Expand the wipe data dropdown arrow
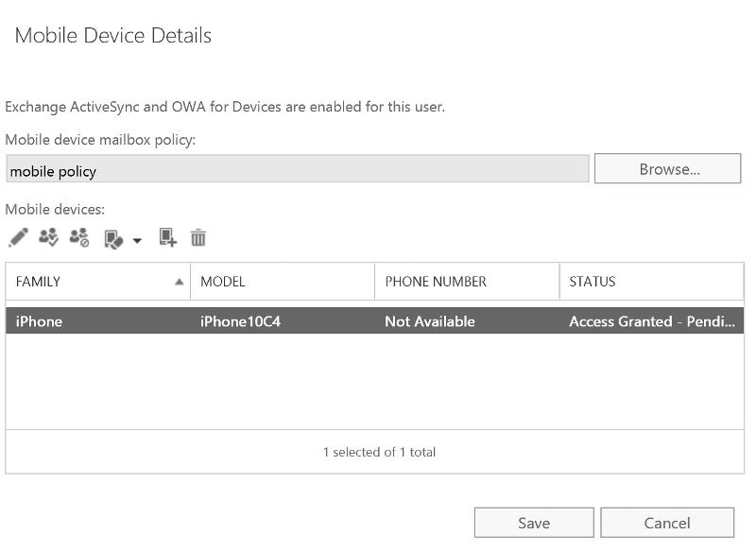This screenshot has width=756, height=552. pyautogui.click(x=137, y=241)
